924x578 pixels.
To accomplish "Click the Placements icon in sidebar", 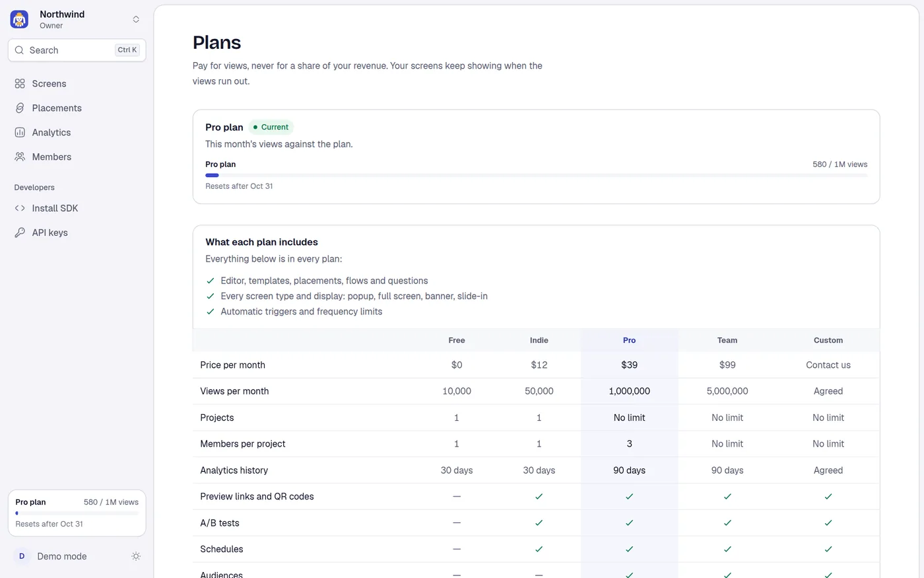I will point(20,108).
